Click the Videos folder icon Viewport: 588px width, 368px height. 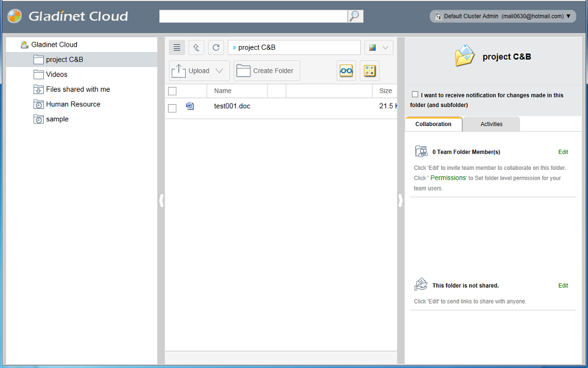pyautogui.click(x=38, y=75)
